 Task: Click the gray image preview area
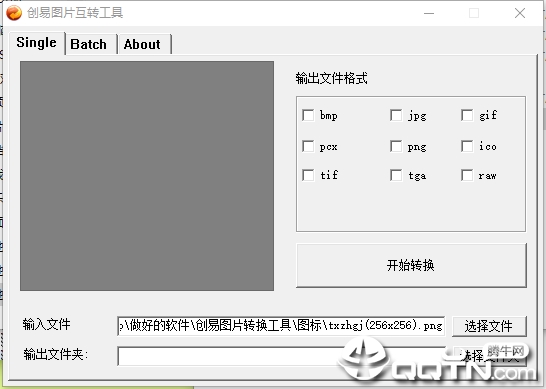pyautogui.click(x=147, y=176)
